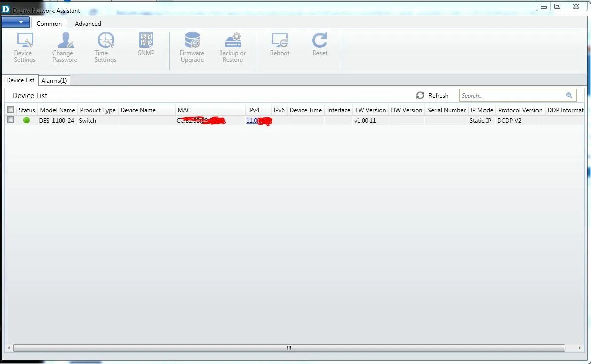
Task: Open the Alarms(1) tab
Action: click(x=54, y=81)
